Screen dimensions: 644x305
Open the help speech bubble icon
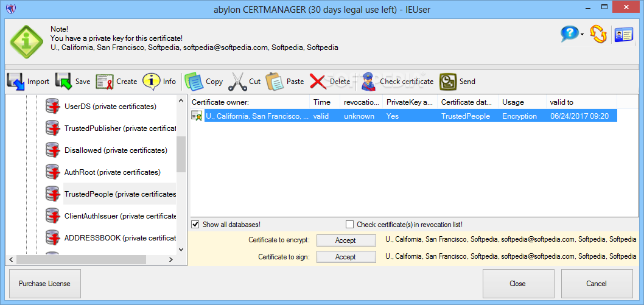click(570, 34)
